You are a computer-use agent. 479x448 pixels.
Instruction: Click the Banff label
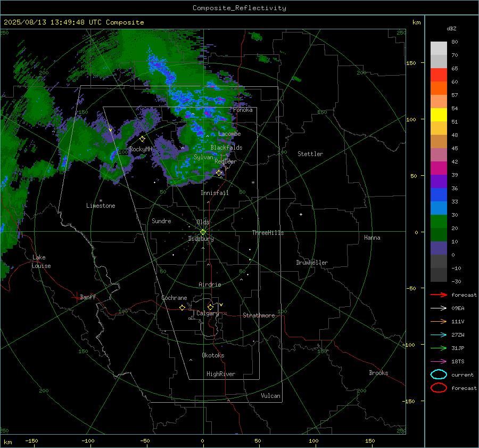[x=88, y=297]
